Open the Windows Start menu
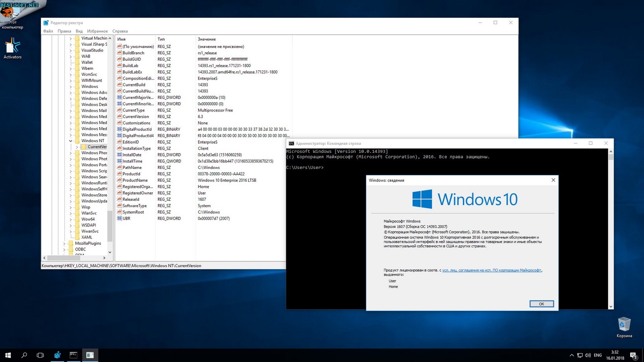Viewport: 644px width, 362px height. coord(8,355)
